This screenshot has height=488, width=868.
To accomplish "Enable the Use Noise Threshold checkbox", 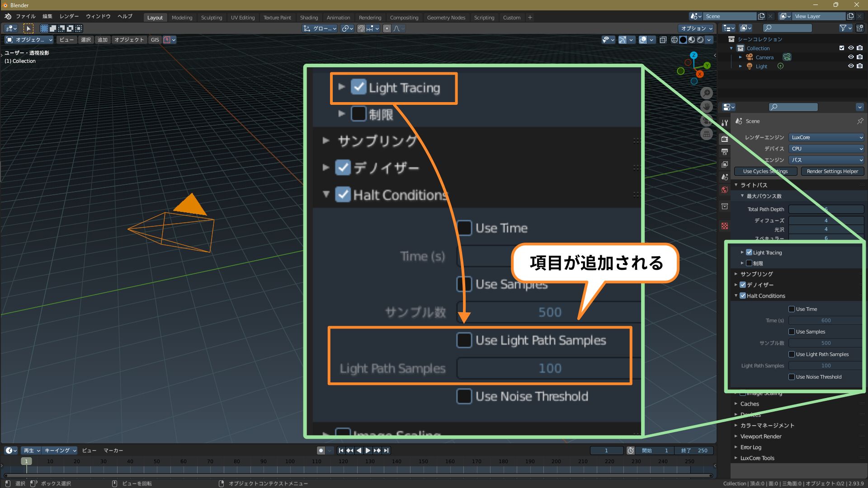I will coord(792,377).
